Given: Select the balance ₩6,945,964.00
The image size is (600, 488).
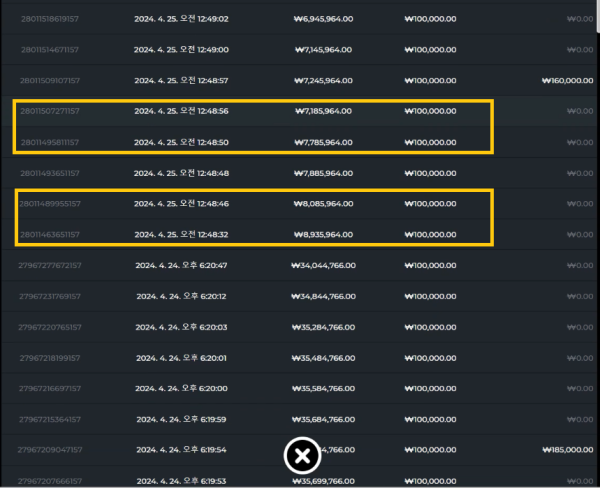Looking at the screenshot, I should coord(323,19).
